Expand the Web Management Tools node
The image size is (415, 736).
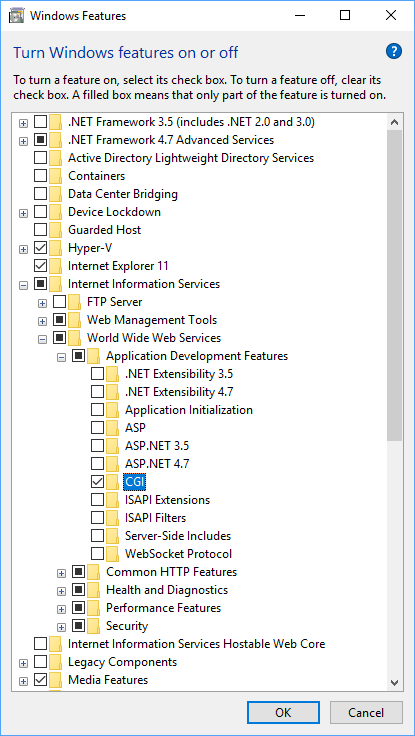(x=42, y=321)
